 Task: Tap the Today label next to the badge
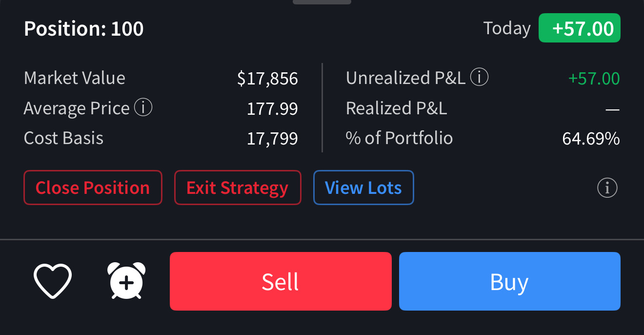[x=507, y=28]
